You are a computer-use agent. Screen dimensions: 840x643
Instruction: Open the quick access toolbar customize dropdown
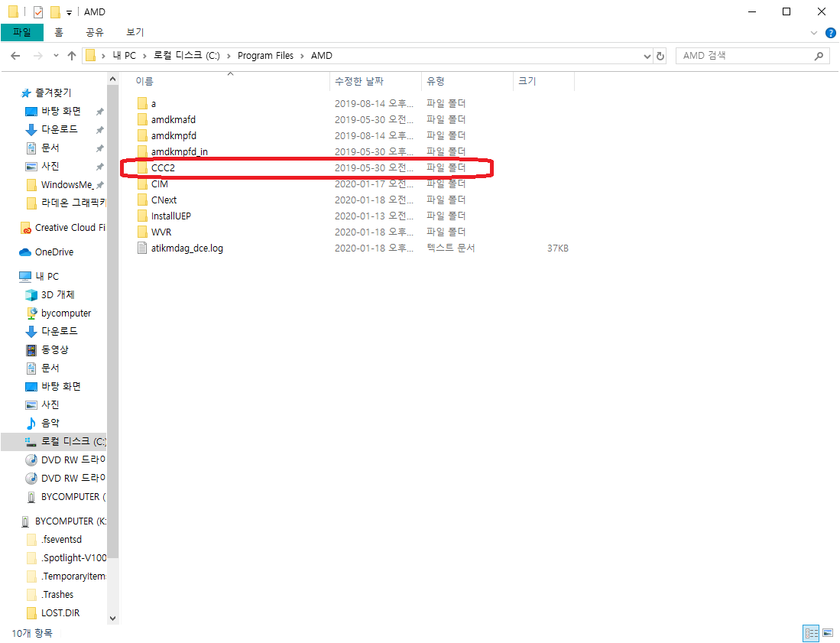(69, 12)
